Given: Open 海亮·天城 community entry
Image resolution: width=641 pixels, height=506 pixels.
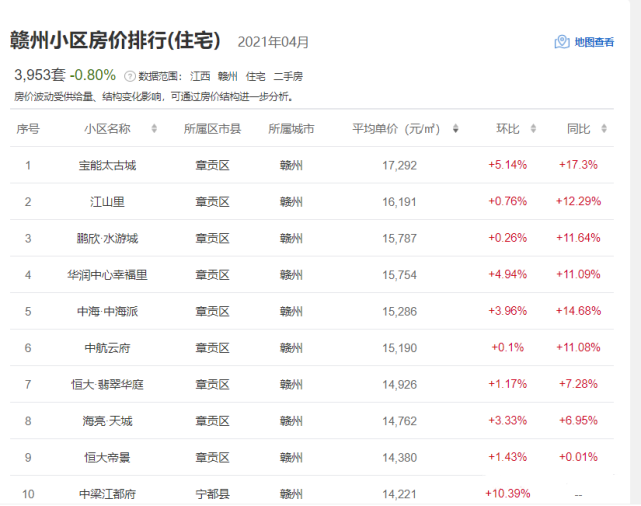Looking at the screenshot, I should point(108,421).
